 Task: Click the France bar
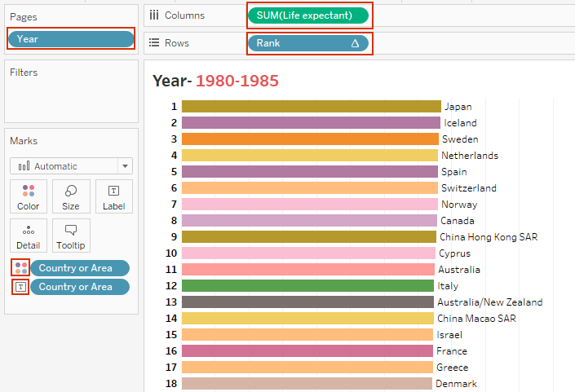coord(307,351)
